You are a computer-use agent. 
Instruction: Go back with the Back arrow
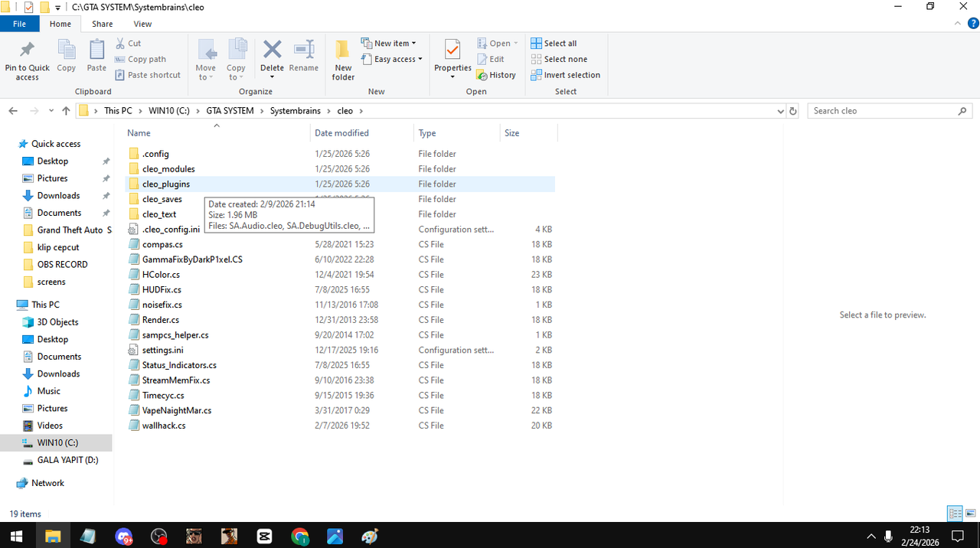click(13, 111)
